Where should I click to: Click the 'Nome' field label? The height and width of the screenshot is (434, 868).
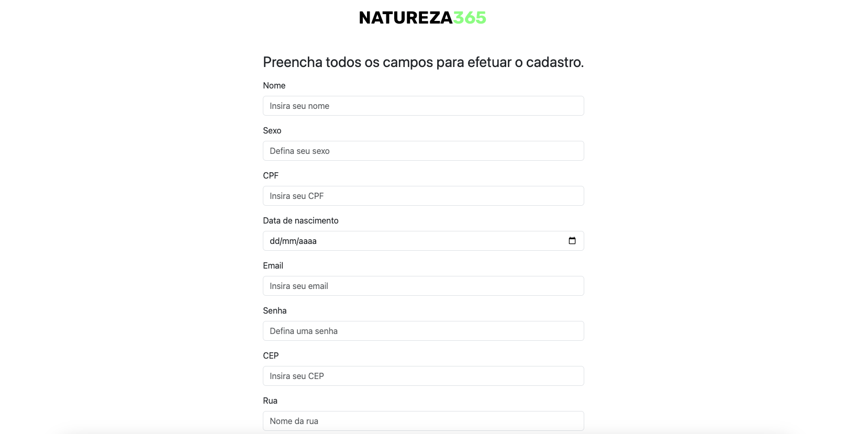(x=274, y=85)
